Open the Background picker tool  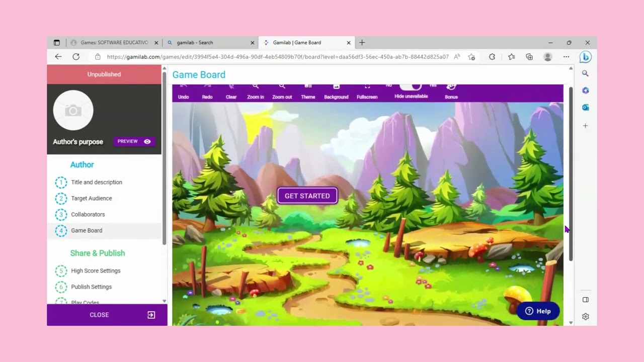(x=336, y=93)
